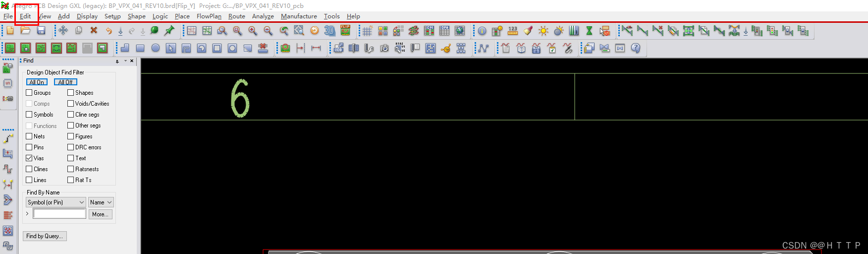Open the Symbol (or Pin) dropdown
Viewport: 868px width, 254px height.
pyautogui.click(x=56, y=202)
